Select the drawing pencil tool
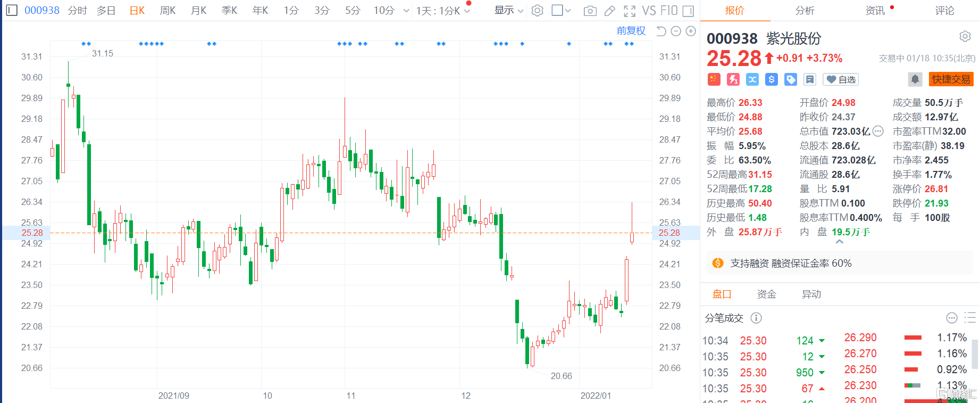Image resolution: width=980 pixels, height=403 pixels. pyautogui.click(x=610, y=11)
